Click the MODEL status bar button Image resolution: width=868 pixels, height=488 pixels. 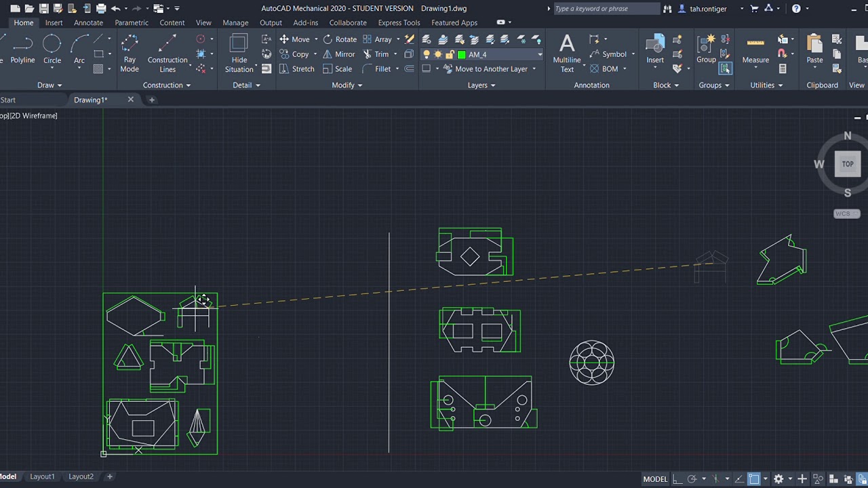click(x=655, y=479)
